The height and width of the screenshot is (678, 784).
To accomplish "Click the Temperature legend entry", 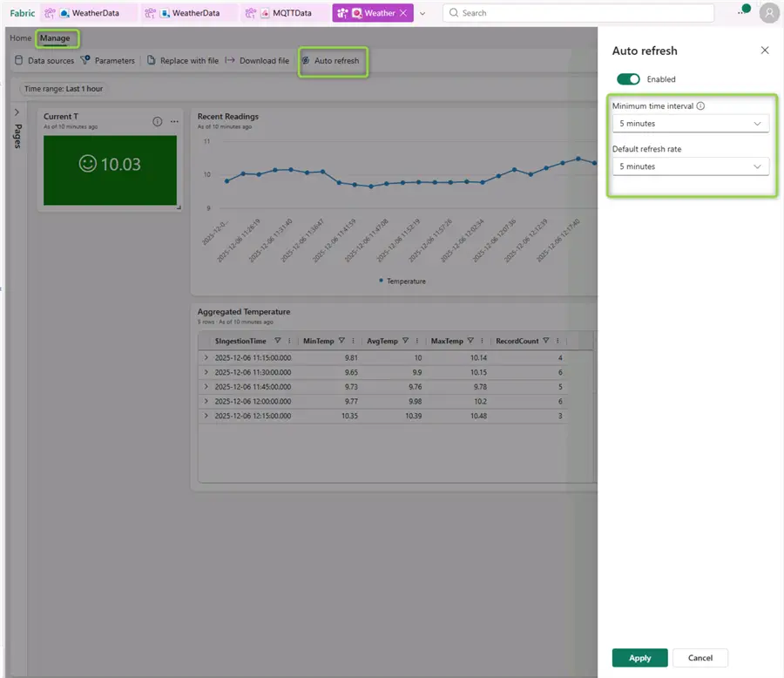I will coord(402,281).
